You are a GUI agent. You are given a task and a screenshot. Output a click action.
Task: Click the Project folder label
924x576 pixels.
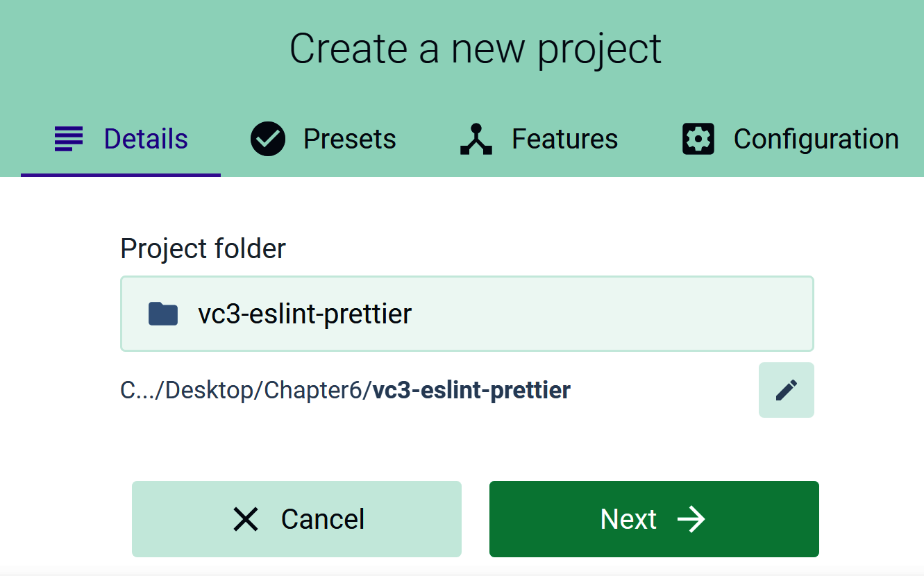coord(203,248)
